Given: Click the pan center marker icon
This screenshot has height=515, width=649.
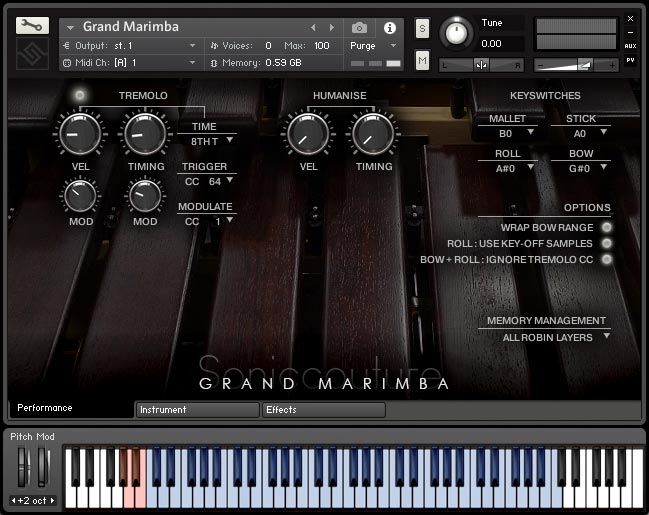Looking at the screenshot, I should (481, 65).
